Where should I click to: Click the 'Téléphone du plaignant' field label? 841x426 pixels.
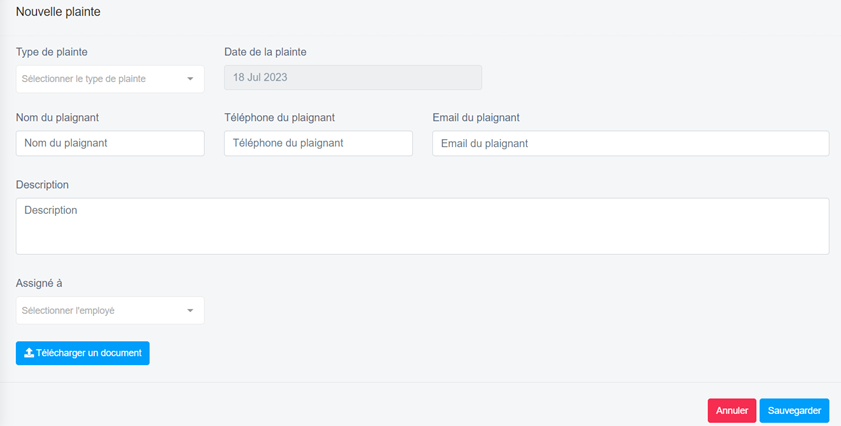[x=286, y=118]
